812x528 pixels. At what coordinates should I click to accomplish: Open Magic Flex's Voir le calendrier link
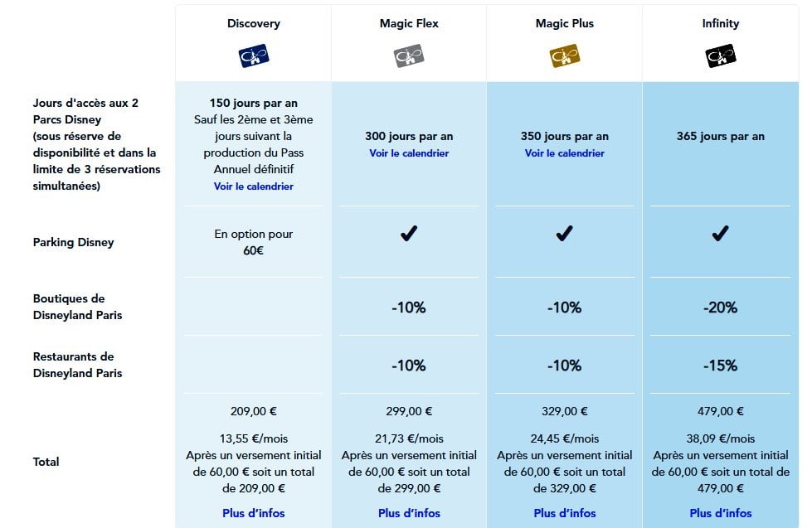(x=409, y=153)
